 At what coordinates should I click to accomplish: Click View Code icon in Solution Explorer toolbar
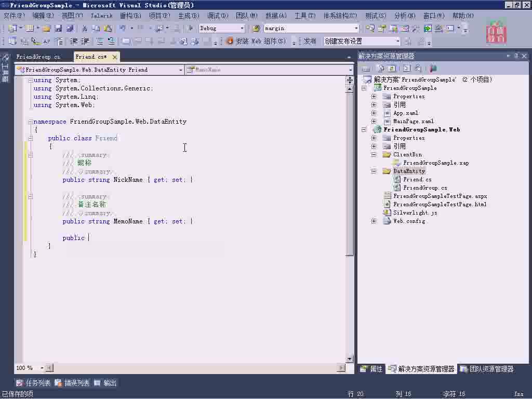click(407, 69)
